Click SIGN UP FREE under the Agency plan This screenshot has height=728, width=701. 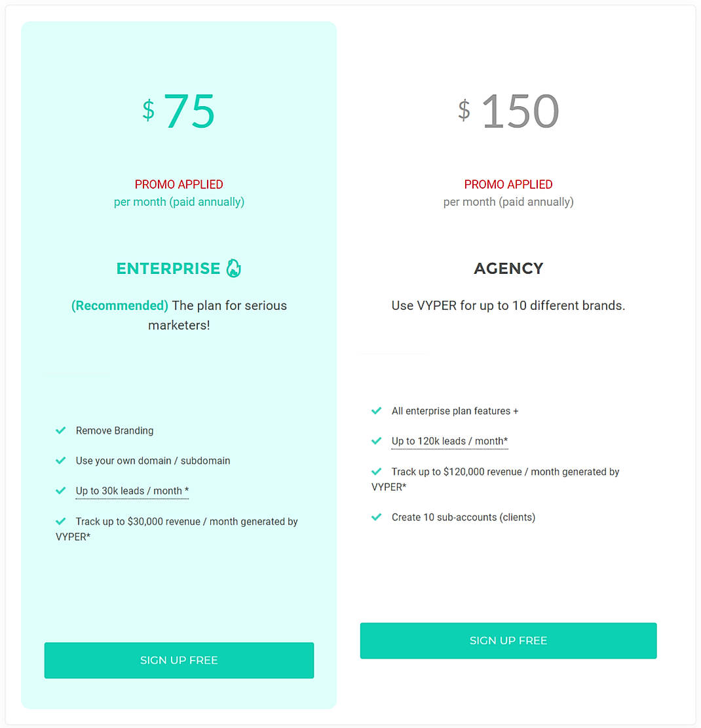pyautogui.click(x=508, y=640)
